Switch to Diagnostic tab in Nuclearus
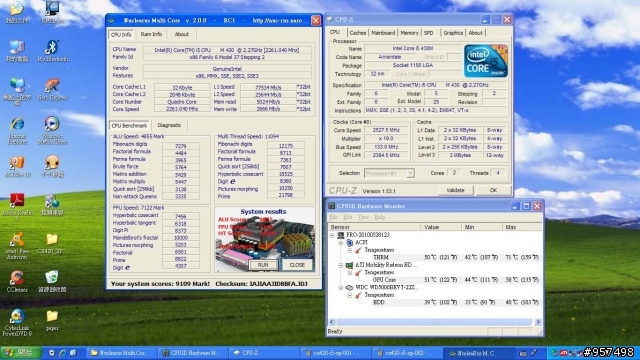Image resolution: width=640 pixels, height=360 pixels. (169, 125)
